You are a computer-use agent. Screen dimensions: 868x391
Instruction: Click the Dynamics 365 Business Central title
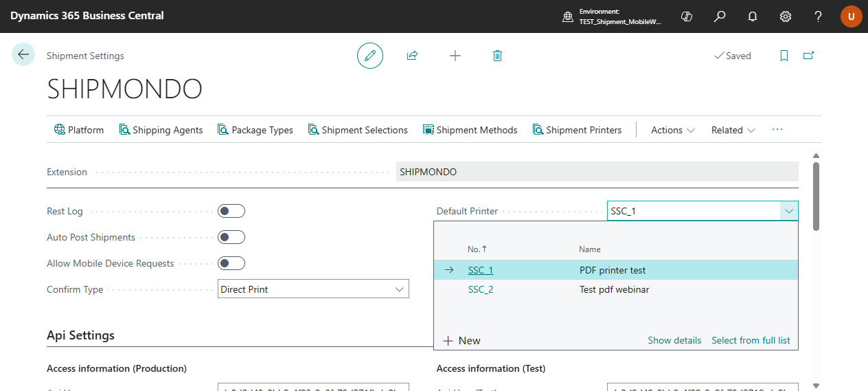87,15
